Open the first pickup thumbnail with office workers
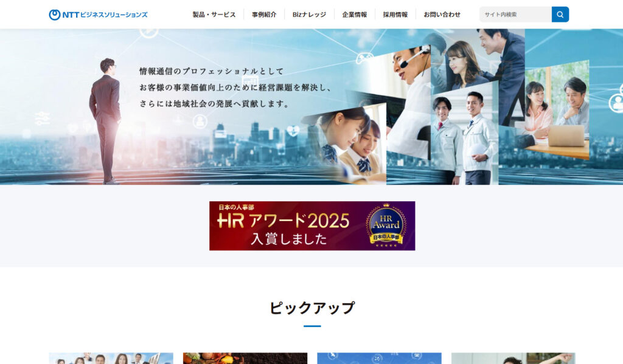The width and height of the screenshot is (623, 364). coord(111,359)
